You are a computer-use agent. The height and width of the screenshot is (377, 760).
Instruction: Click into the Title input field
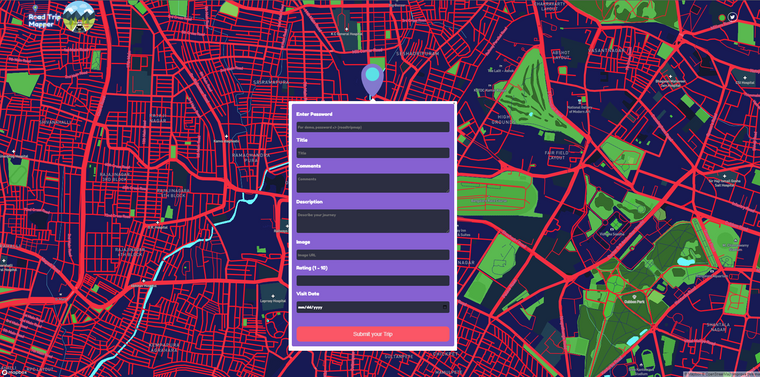coord(373,153)
